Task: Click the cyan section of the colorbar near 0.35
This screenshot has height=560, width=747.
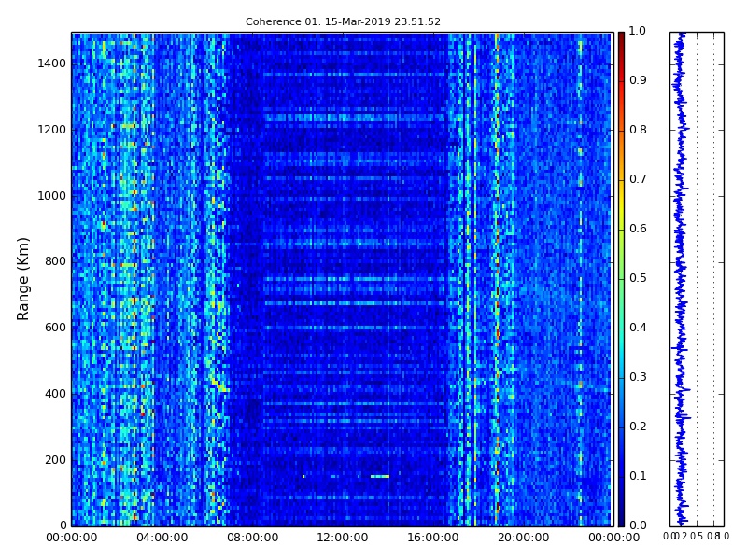Action: coord(621,353)
